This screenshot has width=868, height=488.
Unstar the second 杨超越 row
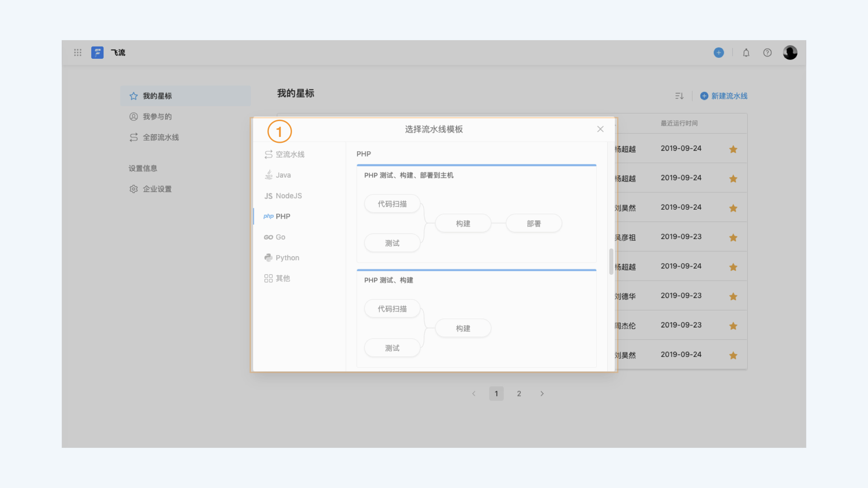tap(733, 178)
